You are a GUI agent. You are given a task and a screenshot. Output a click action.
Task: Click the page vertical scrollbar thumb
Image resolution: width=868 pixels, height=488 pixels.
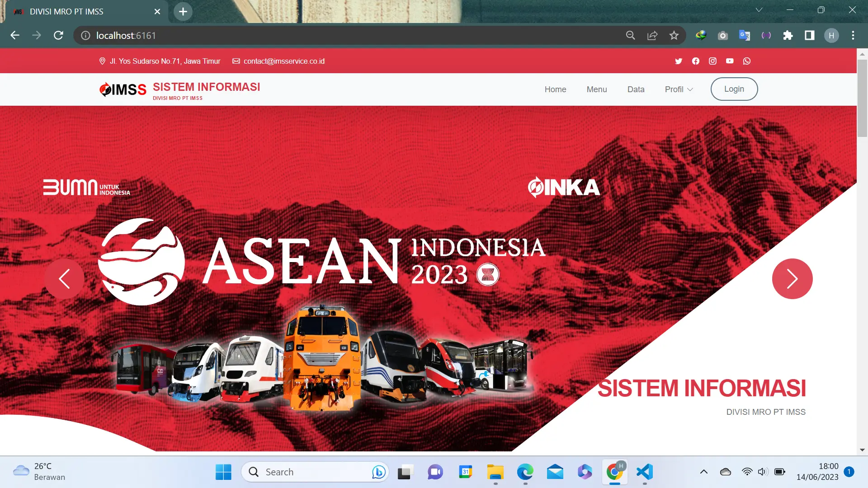[862, 98]
